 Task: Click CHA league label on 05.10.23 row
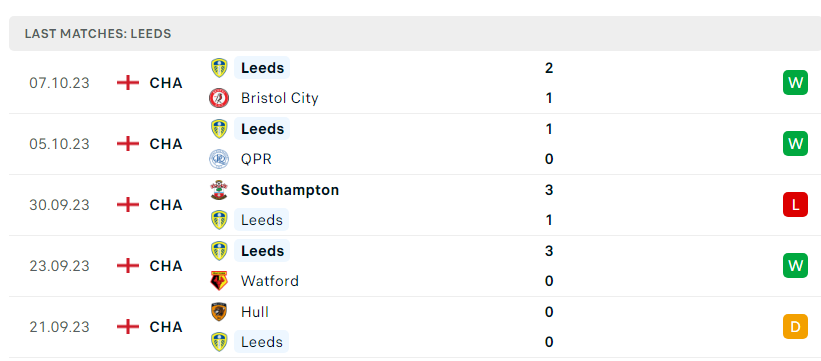[166, 144]
